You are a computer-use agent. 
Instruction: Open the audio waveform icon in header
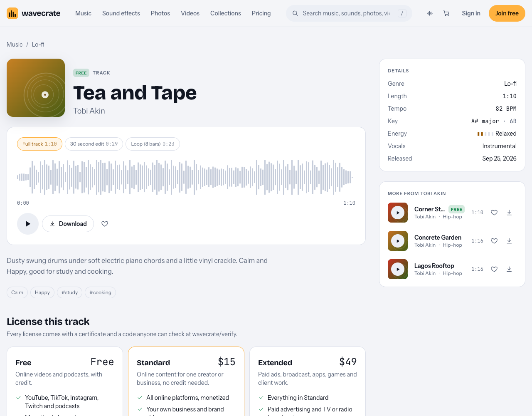(x=430, y=13)
